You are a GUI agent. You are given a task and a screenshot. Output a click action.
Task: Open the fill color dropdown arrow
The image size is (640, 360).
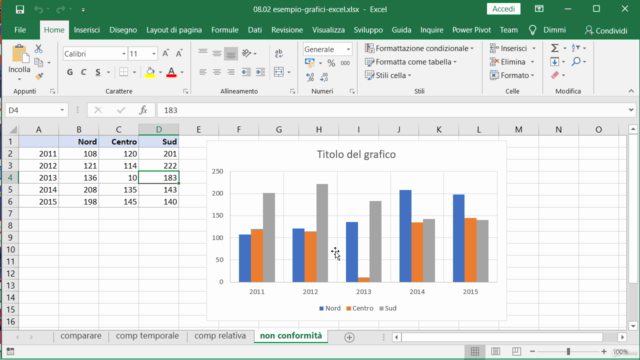pos(160,73)
